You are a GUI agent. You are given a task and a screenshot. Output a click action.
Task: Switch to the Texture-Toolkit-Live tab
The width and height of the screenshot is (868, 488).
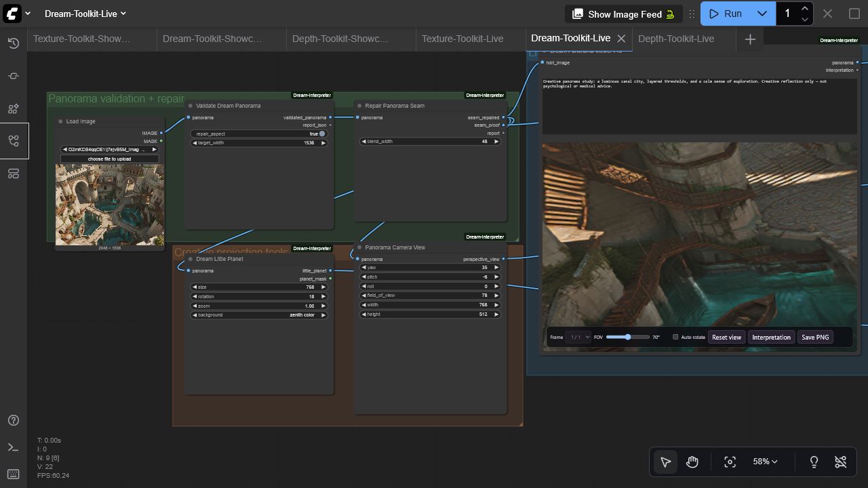click(462, 39)
